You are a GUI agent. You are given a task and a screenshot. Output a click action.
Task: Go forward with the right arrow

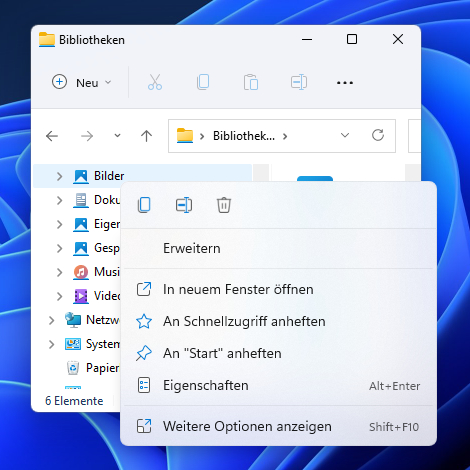(87, 136)
